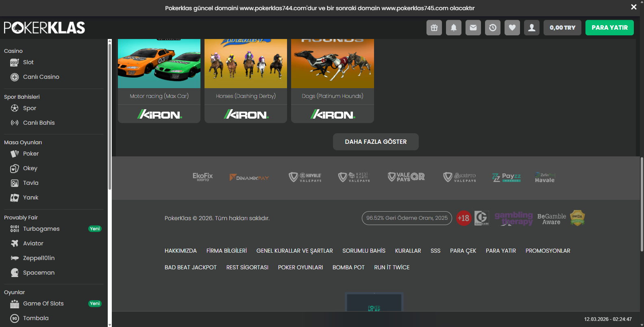This screenshot has width=644, height=327.
Task: Open RUN İT TWİCE footer link
Action: (x=392, y=267)
